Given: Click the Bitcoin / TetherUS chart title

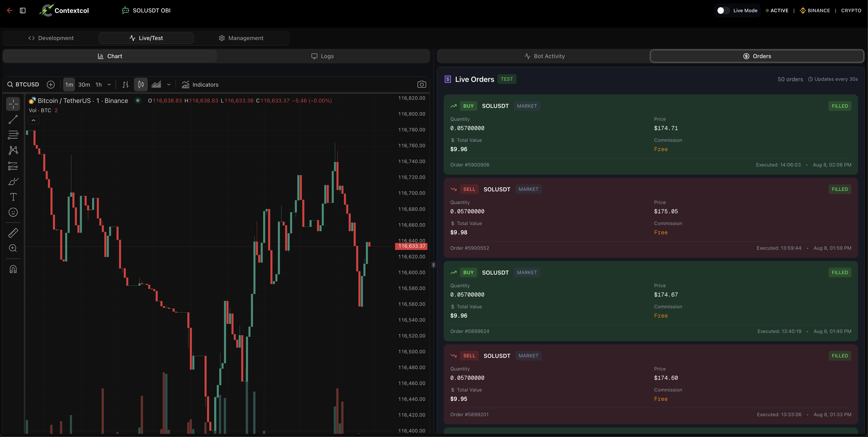Looking at the screenshot, I should tap(83, 101).
